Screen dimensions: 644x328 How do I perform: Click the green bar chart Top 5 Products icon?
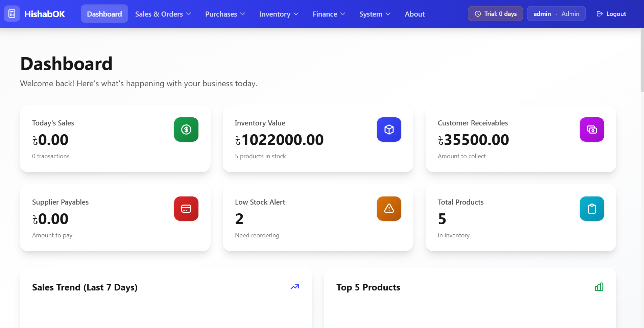point(599,287)
